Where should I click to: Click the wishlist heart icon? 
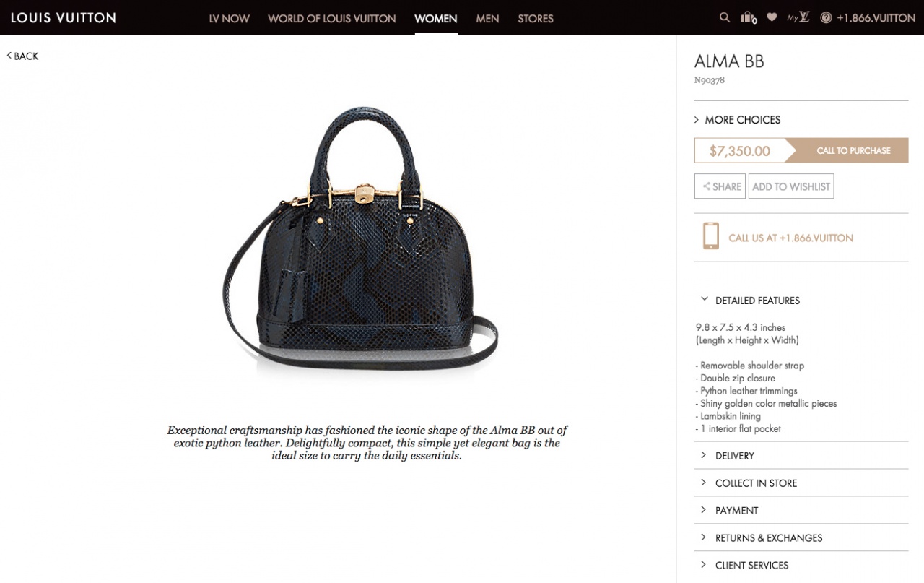click(x=772, y=17)
